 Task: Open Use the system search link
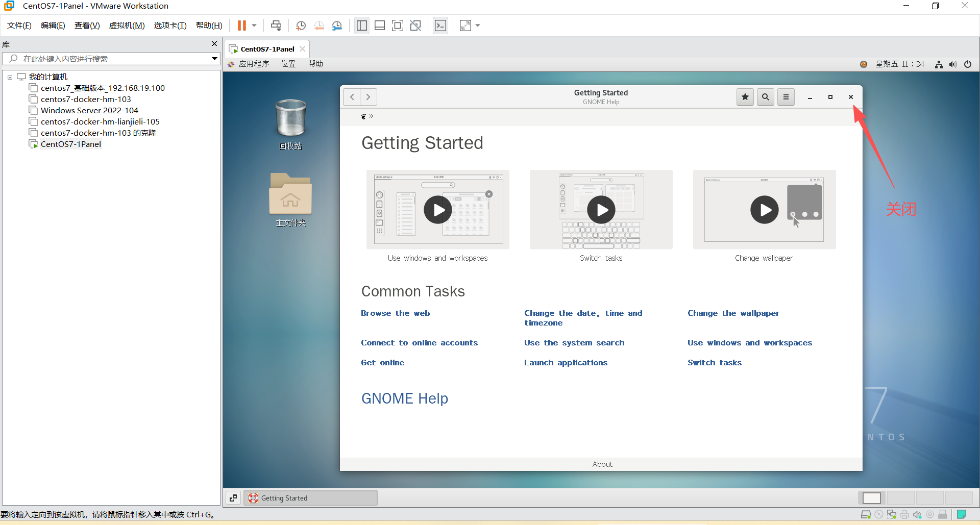point(574,343)
